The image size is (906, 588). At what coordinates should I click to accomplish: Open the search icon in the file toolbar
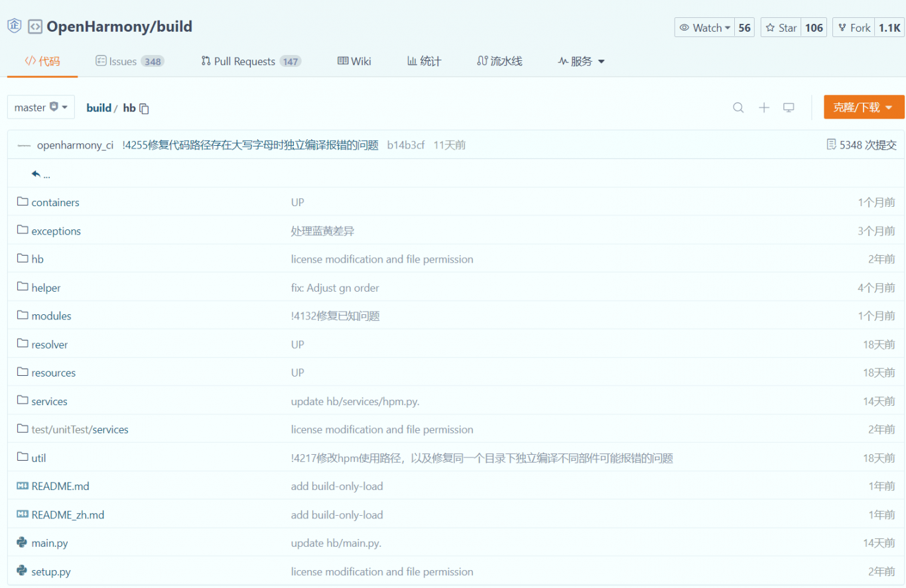(738, 107)
